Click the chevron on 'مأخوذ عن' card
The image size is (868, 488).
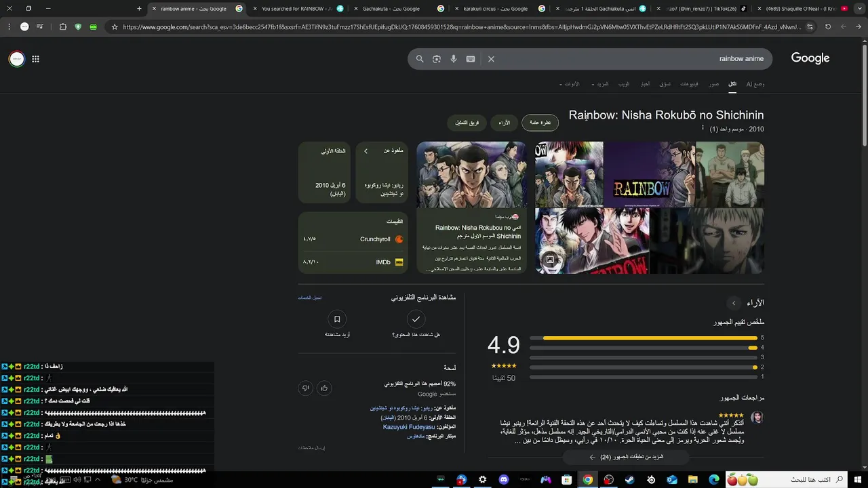(366, 151)
